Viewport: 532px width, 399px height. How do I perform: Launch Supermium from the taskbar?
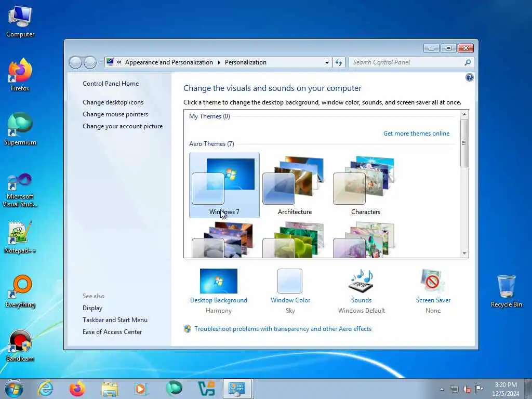point(174,388)
